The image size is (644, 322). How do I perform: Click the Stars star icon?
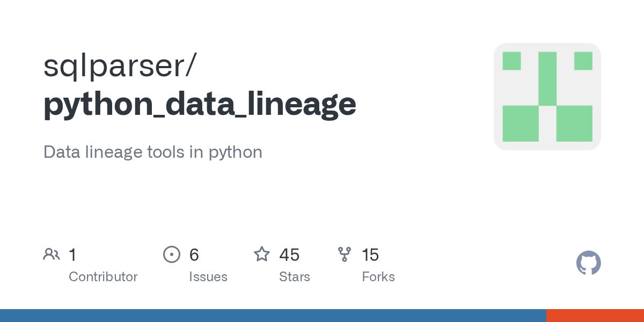[261, 254]
